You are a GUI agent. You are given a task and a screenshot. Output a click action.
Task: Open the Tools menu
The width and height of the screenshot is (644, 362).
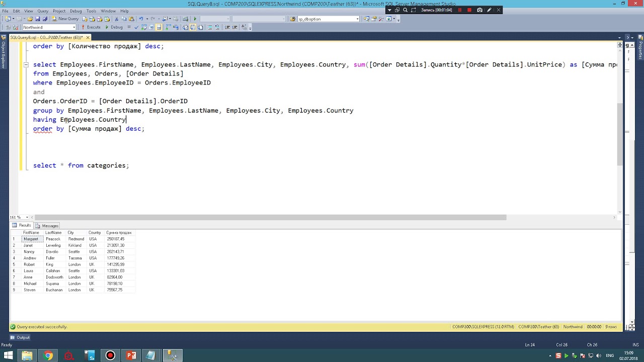point(91,11)
